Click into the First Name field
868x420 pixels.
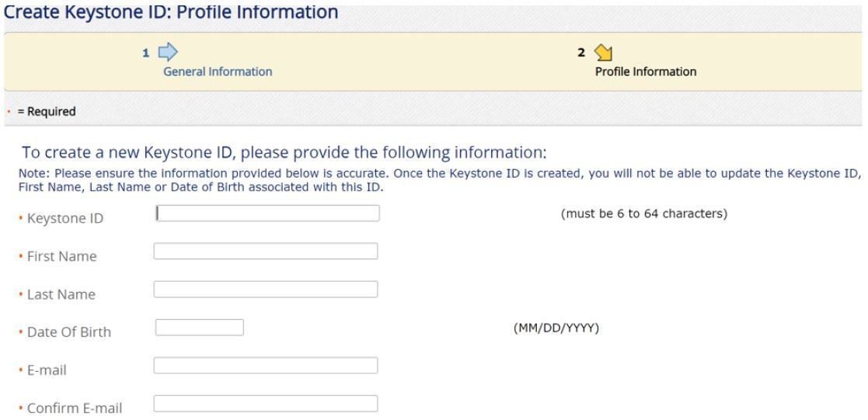coord(266,251)
